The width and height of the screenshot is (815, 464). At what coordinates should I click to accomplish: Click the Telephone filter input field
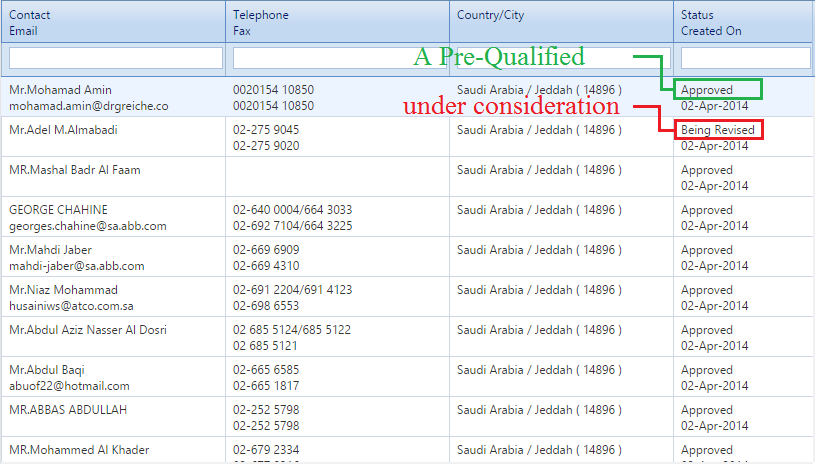[339, 58]
